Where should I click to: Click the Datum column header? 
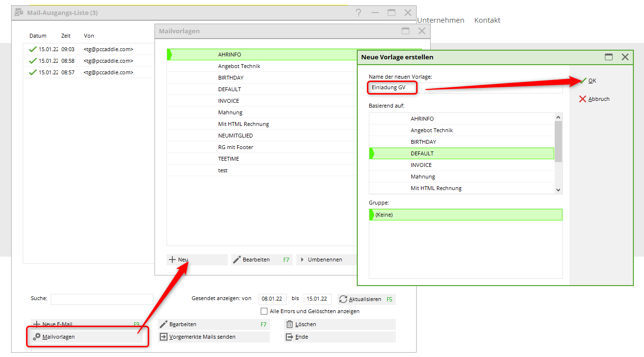(38, 36)
